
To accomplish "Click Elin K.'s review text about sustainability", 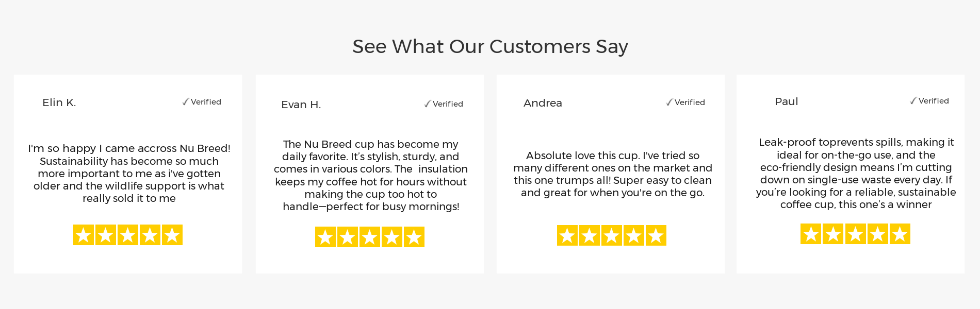I will pyautogui.click(x=129, y=174).
